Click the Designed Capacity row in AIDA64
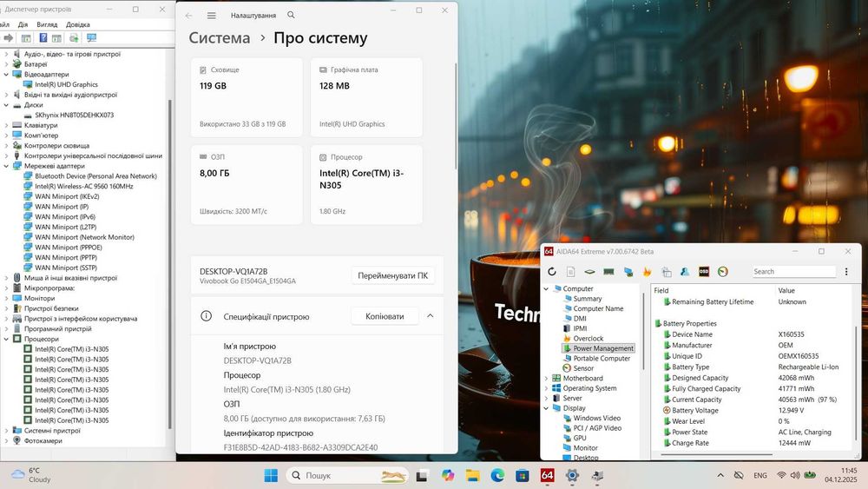The image size is (868, 489). [x=753, y=378]
